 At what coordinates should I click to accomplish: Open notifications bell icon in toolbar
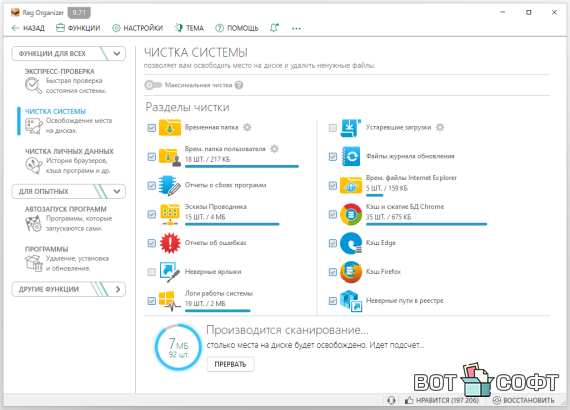pyautogui.click(x=274, y=28)
